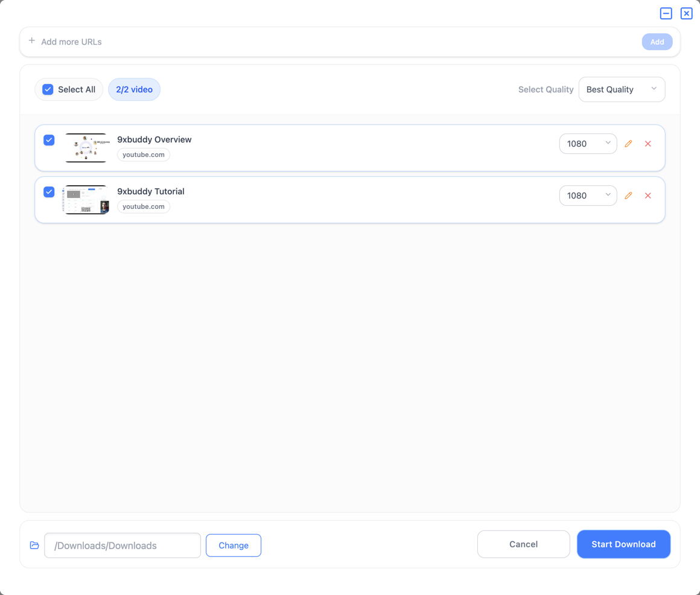Click the 2/2 video counter pill
700x595 pixels.
point(135,89)
